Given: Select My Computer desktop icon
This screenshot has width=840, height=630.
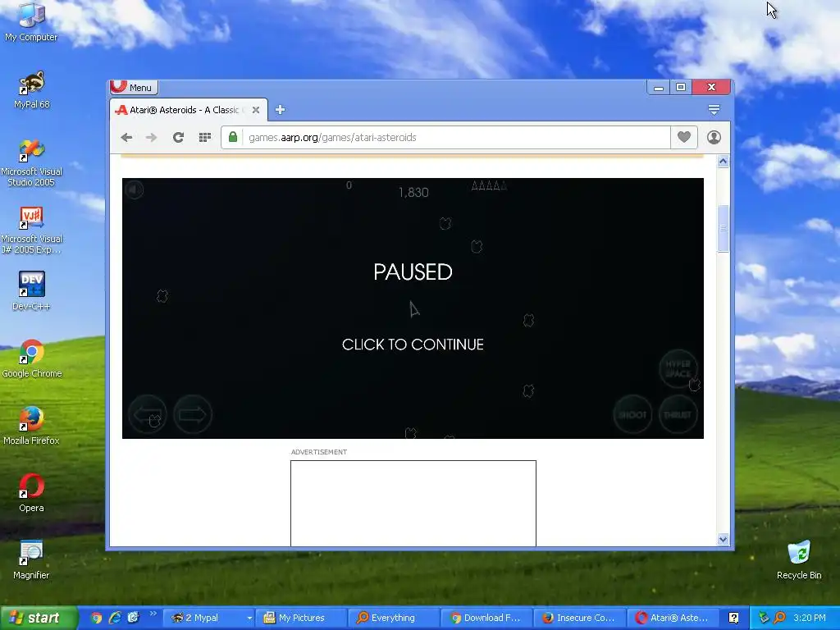Looking at the screenshot, I should [31, 22].
